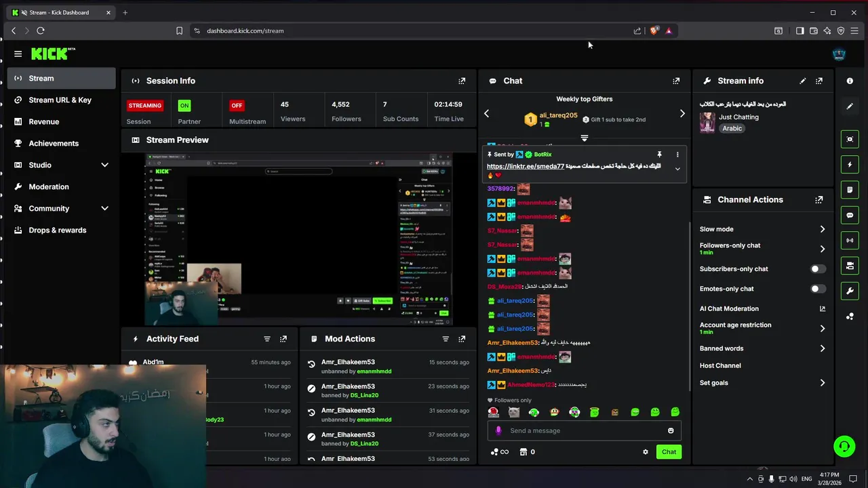Screen dimensions: 868x488
Task: Toggle Subscribers-only chat switch
Action: click(x=818, y=269)
